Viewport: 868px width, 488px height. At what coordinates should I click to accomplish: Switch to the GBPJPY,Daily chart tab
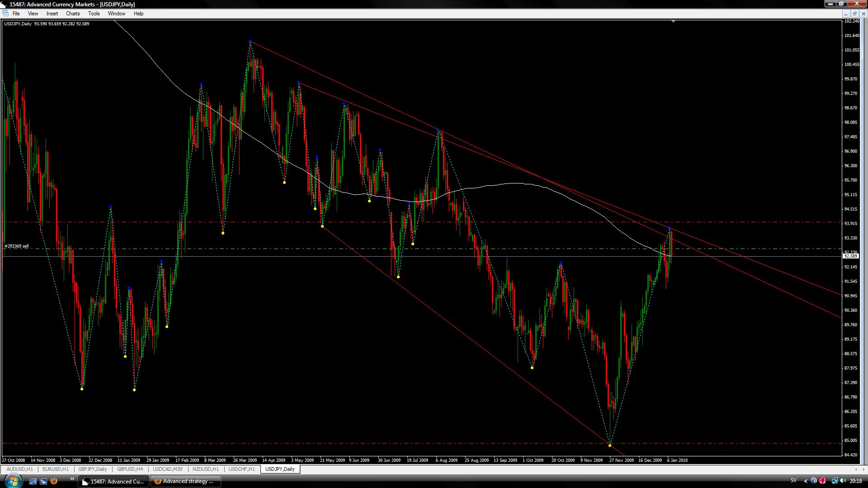[93, 469]
